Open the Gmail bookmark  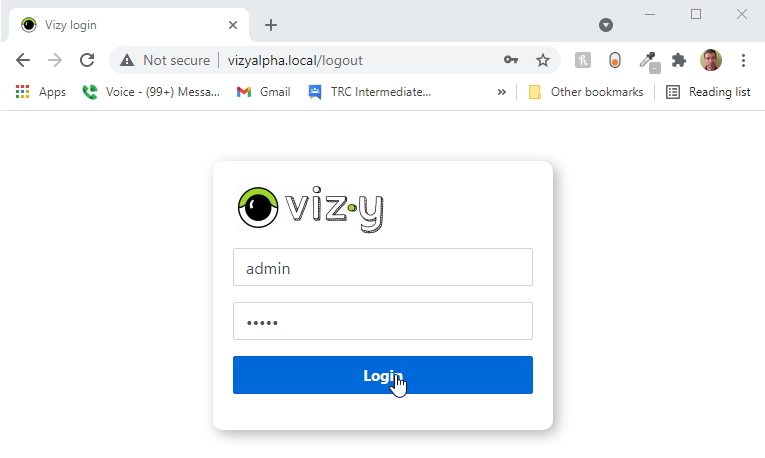[264, 92]
